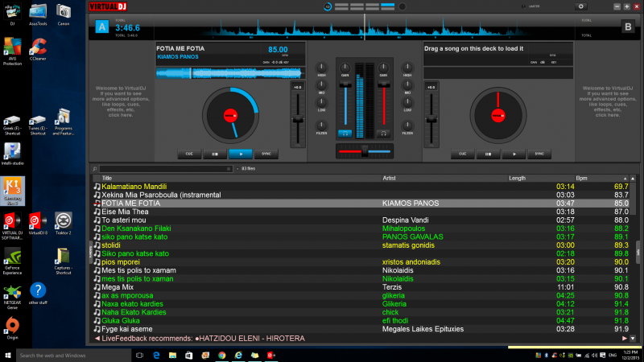Sort the song list by Bpm column
The height and width of the screenshot is (362, 644).
pyautogui.click(x=581, y=178)
